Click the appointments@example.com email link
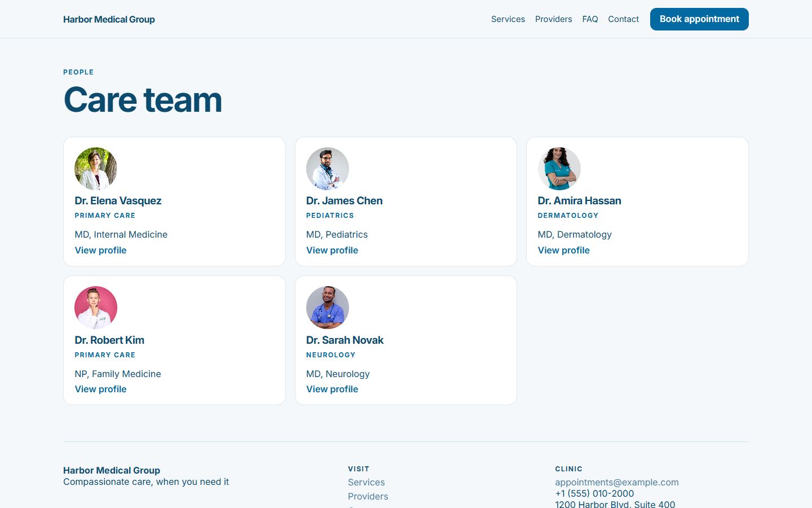812x508 pixels. 617,482
